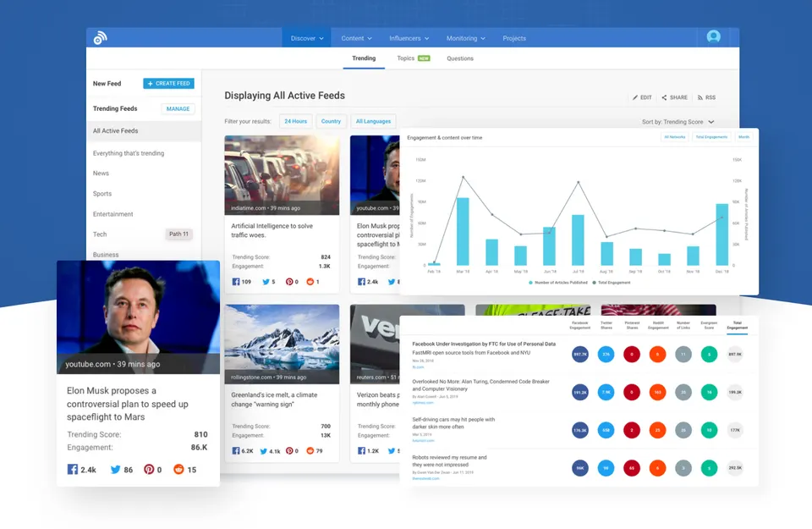
Task: Sort by Evergreen Score column
Action: (x=709, y=325)
